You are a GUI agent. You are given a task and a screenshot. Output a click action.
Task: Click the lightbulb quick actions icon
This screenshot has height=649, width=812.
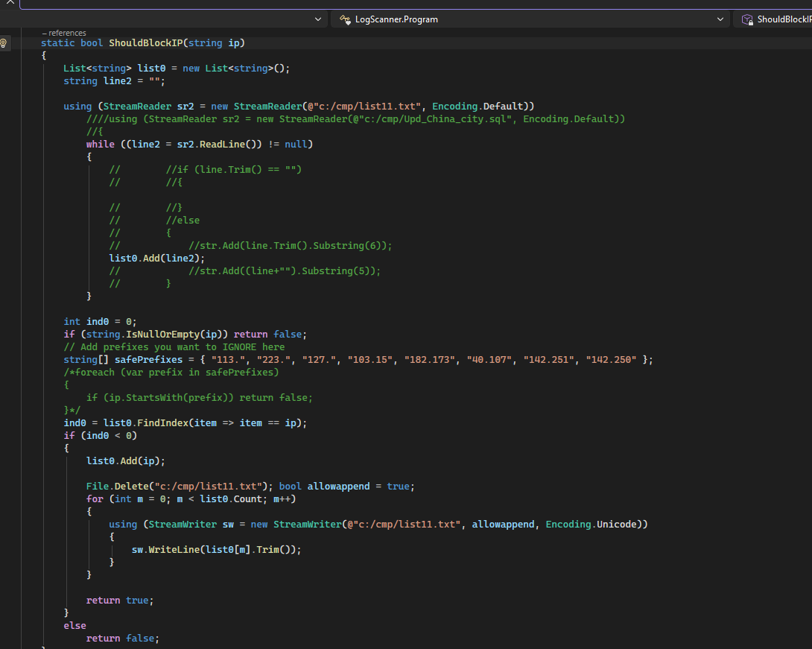click(3, 43)
